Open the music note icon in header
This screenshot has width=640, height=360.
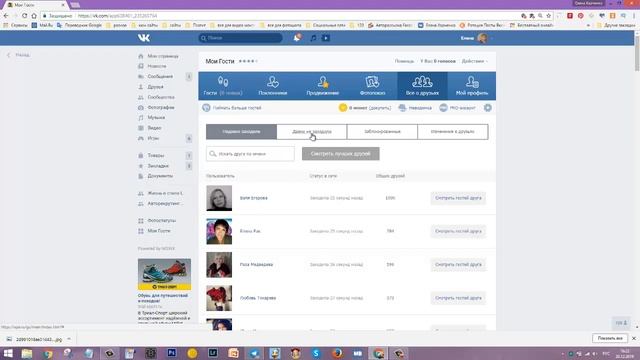click(x=313, y=38)
